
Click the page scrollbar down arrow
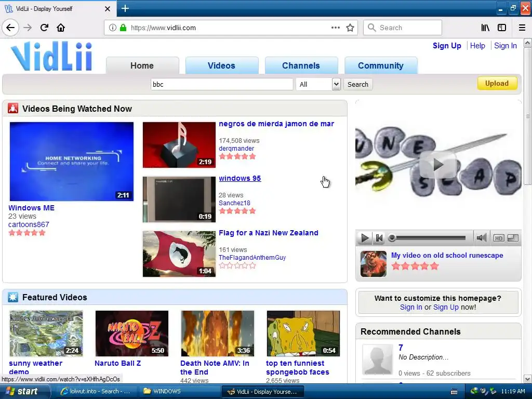528,379
